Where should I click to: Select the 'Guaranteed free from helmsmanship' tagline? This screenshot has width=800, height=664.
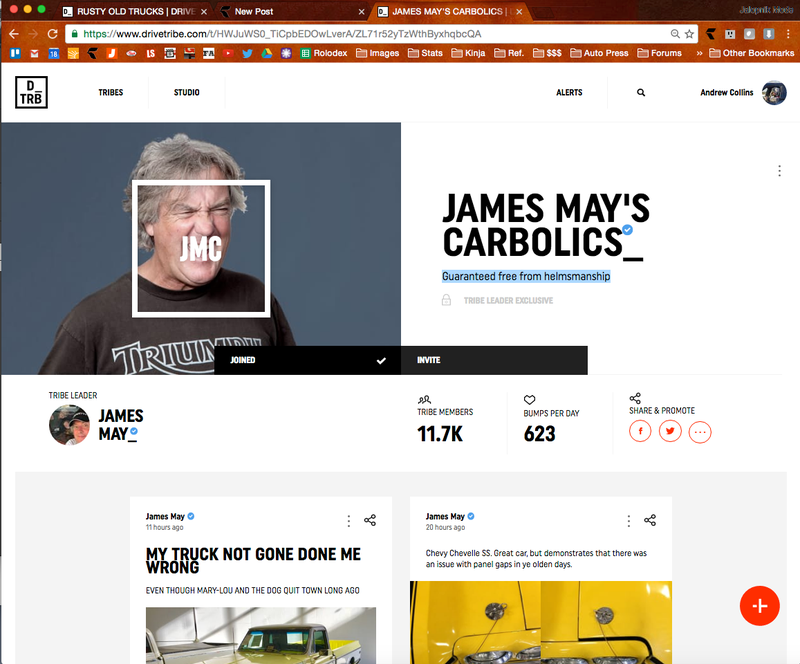526,276
